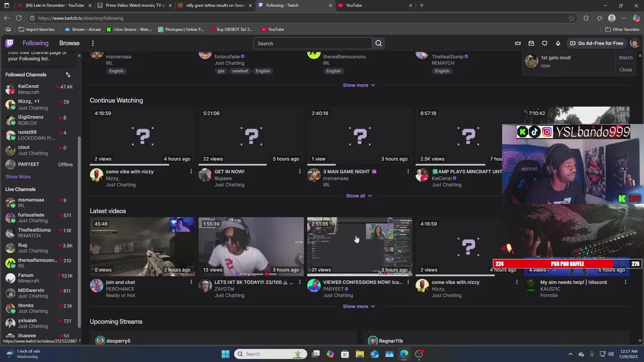Screen dimensions: 644x362
Task: Switch to the Following tab
Action: tap(35, 43)
